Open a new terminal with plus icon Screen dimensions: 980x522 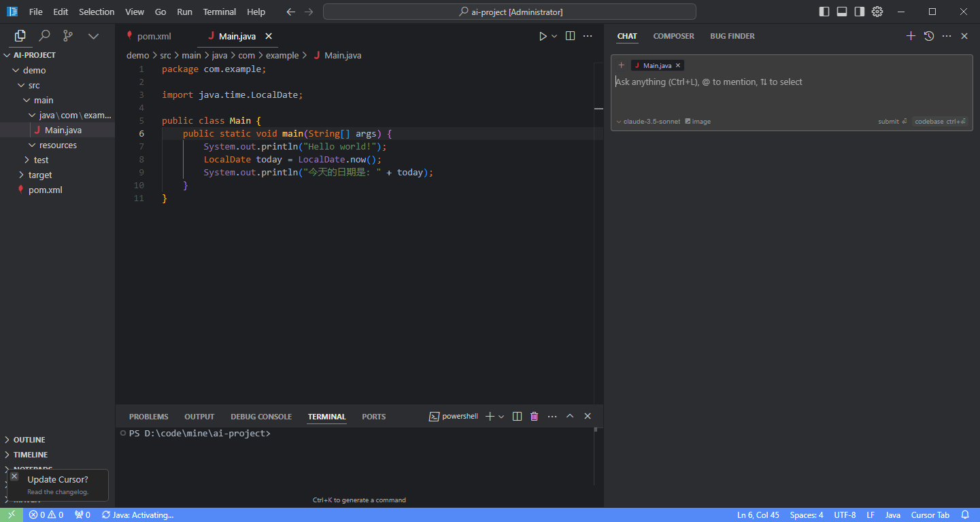coord(490,416)
